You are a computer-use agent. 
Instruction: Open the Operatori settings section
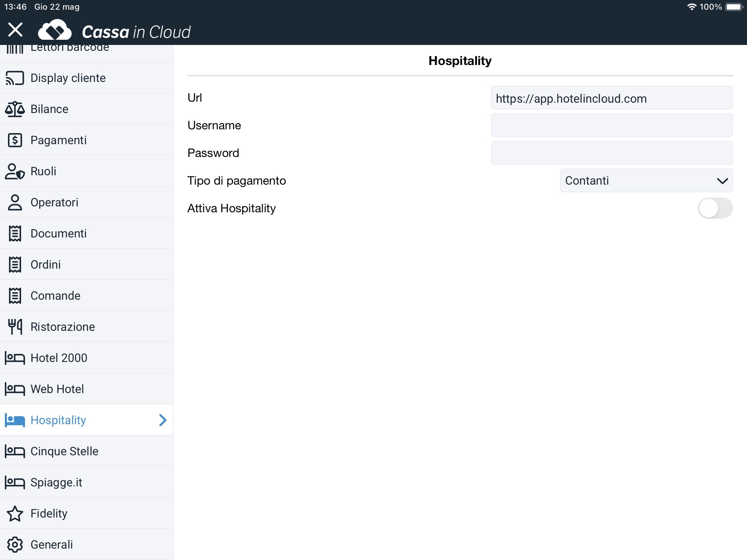[55, 203]
